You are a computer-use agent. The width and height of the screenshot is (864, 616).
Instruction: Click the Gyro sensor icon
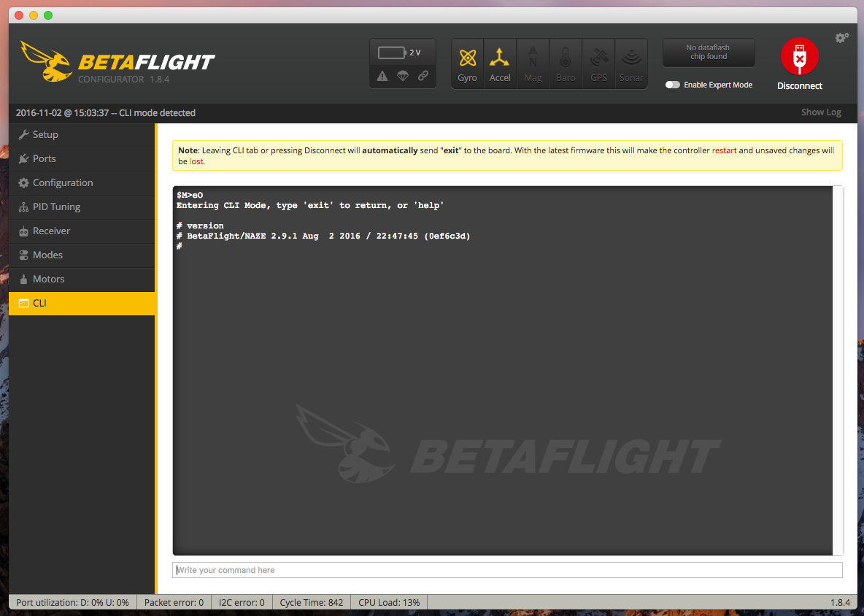467,58
